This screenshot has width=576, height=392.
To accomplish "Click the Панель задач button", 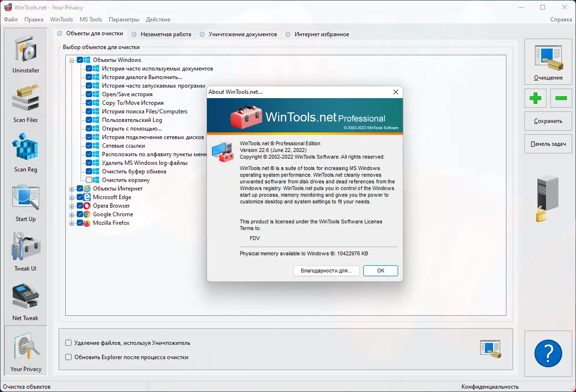I will click(548, 144).
